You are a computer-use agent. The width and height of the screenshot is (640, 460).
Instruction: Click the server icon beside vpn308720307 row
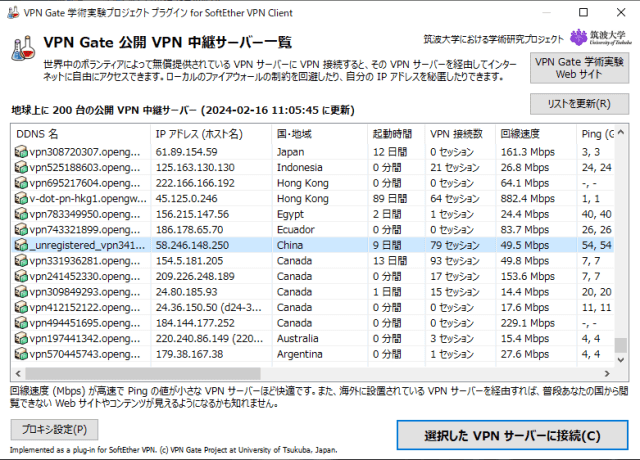(21, 152)
